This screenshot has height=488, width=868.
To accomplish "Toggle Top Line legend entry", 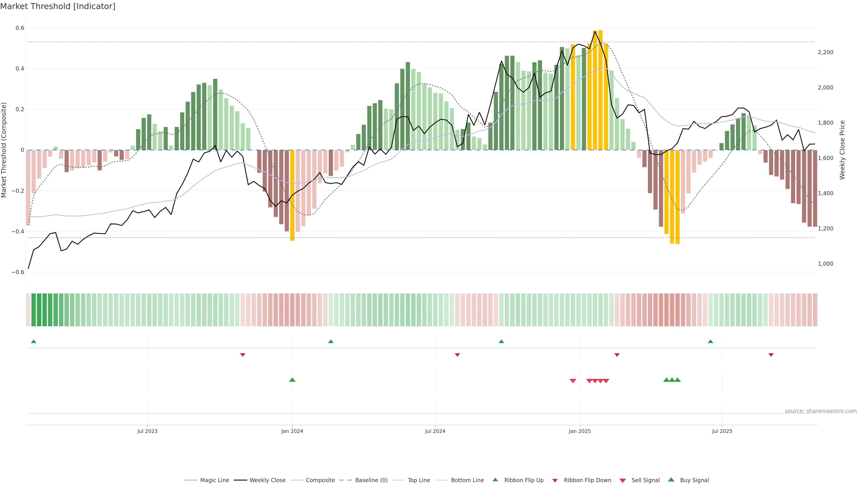I will (x=419, y=480).
